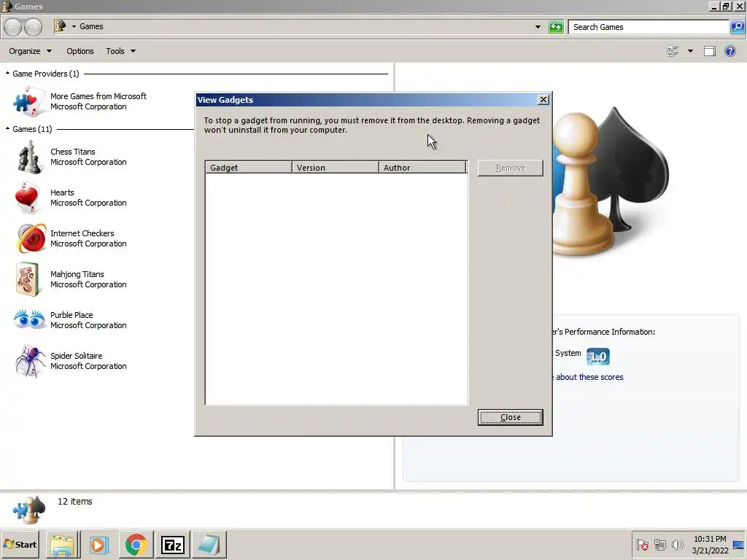The height and width of the screenshot is (560, 747).
Task: Click the 'Chess Titans' label text
Action: click(x=73, y=152)
